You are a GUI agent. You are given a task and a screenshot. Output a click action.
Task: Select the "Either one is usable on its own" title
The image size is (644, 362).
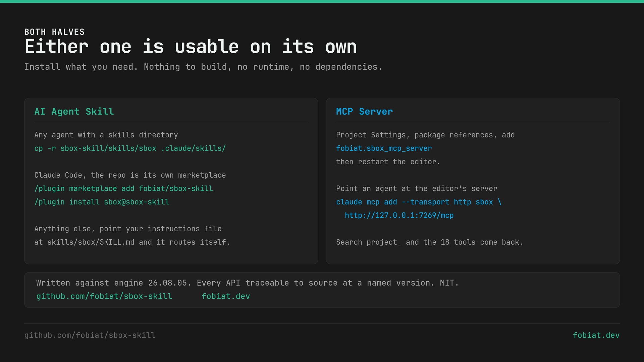[191, 47]
